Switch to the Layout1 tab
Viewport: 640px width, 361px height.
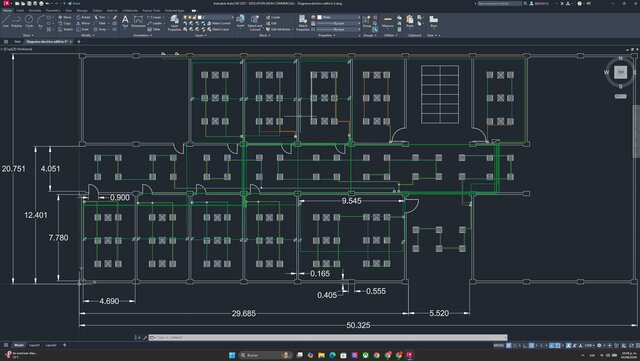35,345
